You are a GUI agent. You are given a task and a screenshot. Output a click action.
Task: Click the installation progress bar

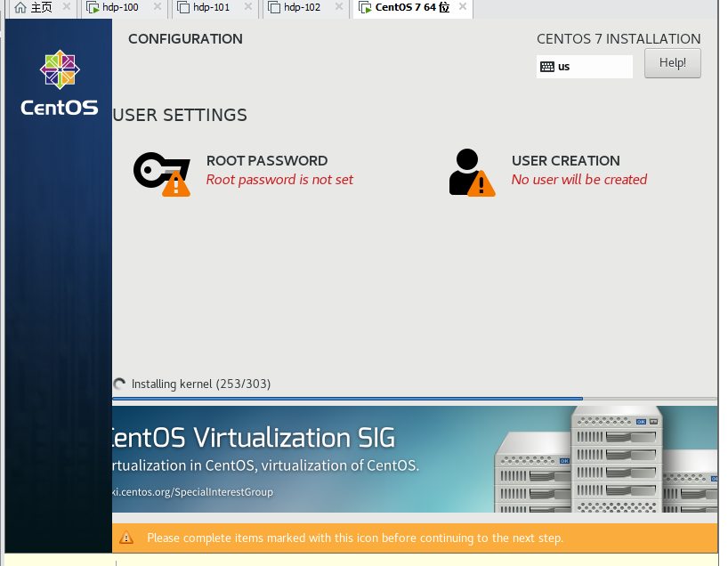click(415, 399)
